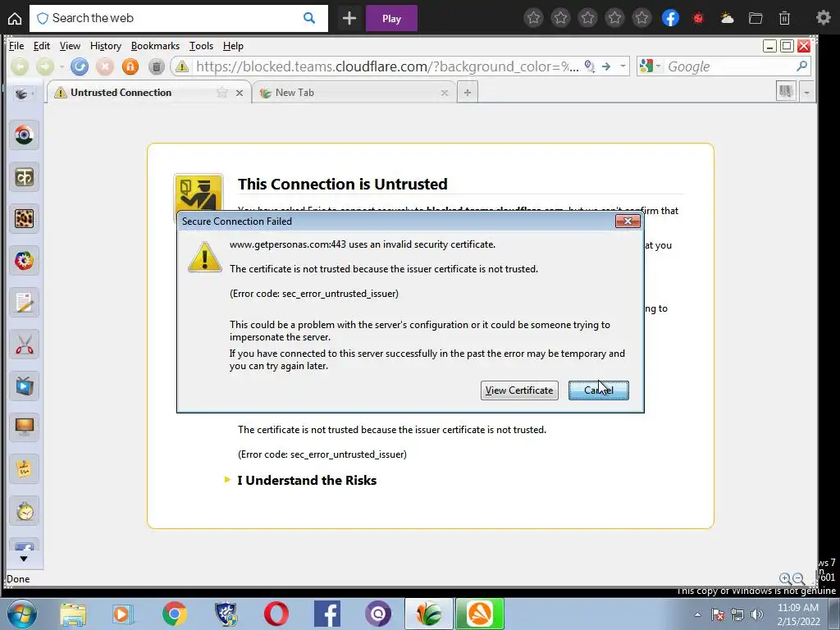Switch to the Untrusted Connection tab
Image resolution: width=840 pixels, height=630 pixels.
coord(149,93)
